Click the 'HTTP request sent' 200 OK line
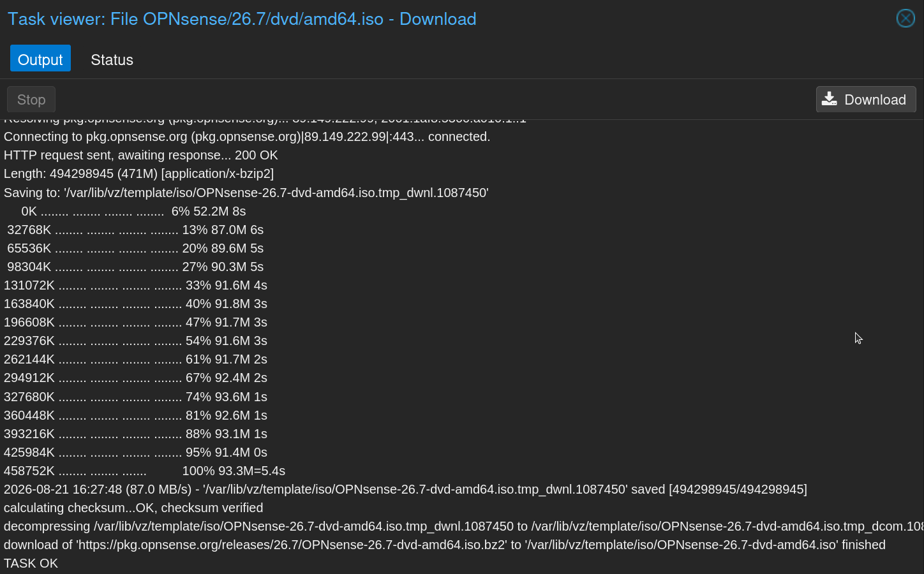The width and height of the screenshot is (924, 574). click(141, 155)
